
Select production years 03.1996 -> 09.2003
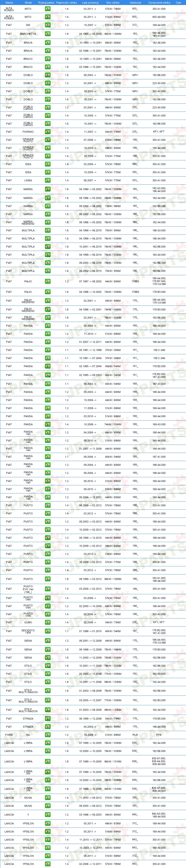[90, 815]
